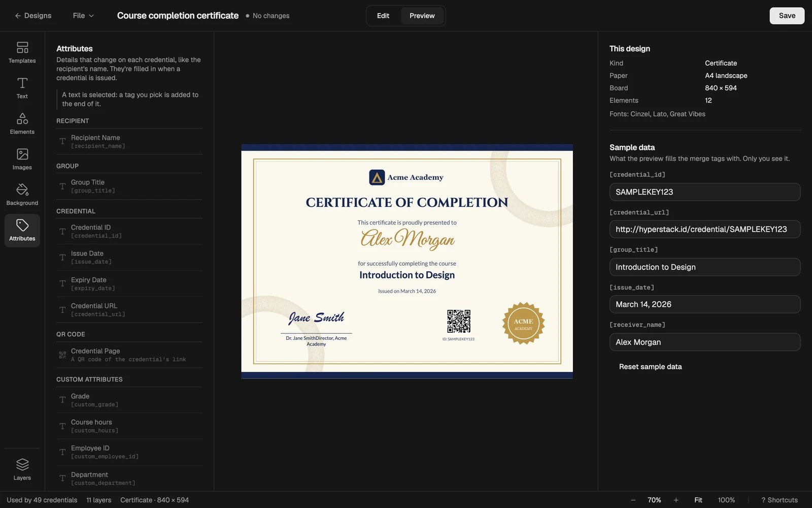The height and width of the screenshot is (508, 812).
Task: Insert the Recipient Name attribute
Action: click(x=129, y=142)
